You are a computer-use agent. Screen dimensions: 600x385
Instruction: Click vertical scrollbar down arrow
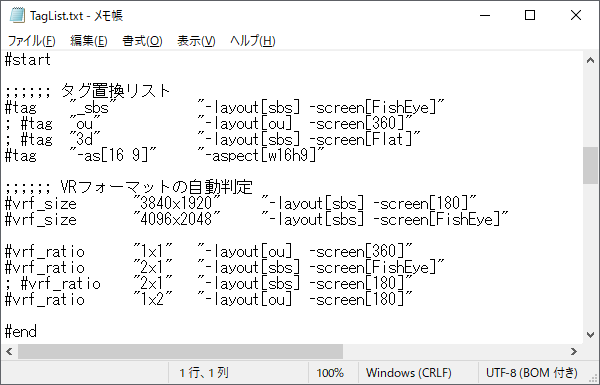(590, 335)
